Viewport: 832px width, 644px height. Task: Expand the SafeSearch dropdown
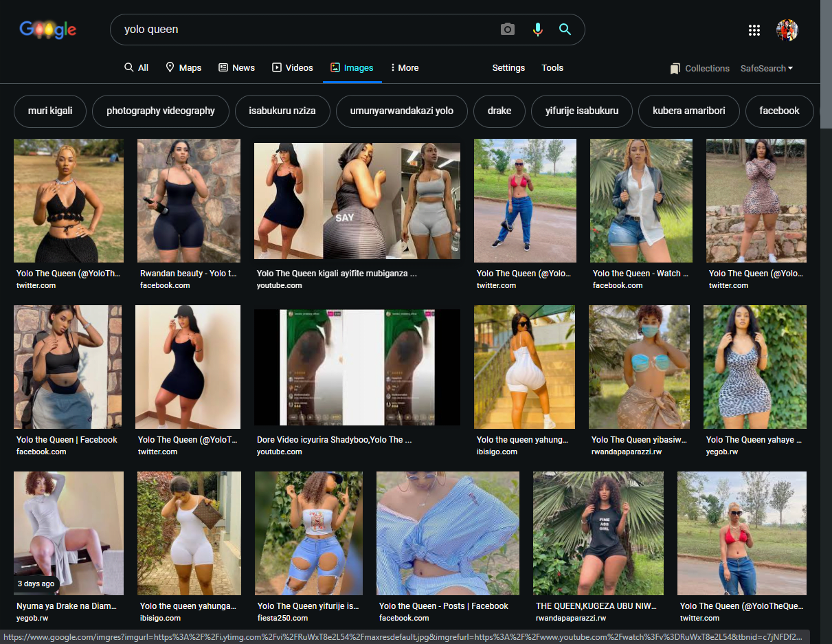[x=766, y=68]
